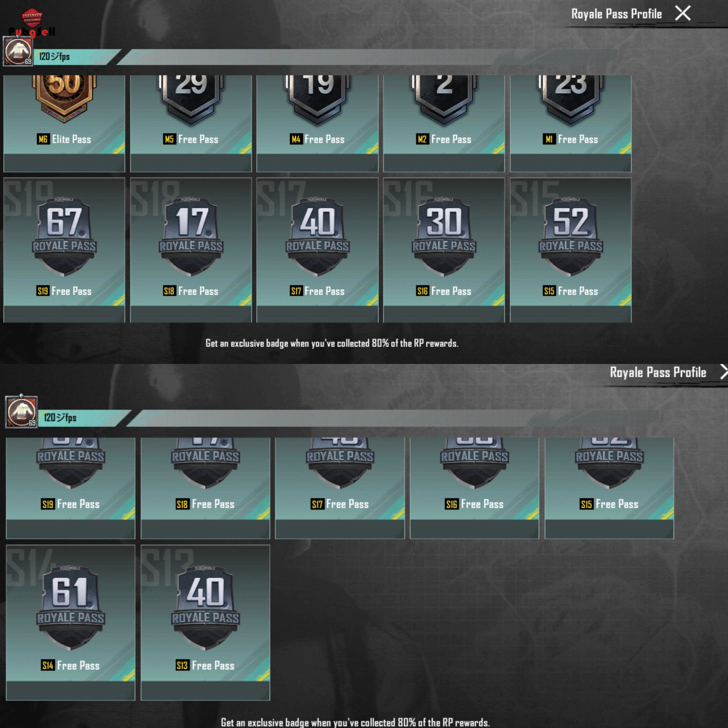
Task: Click the Pubgsell Infinity logo watermark
Action: click(32, 23)
